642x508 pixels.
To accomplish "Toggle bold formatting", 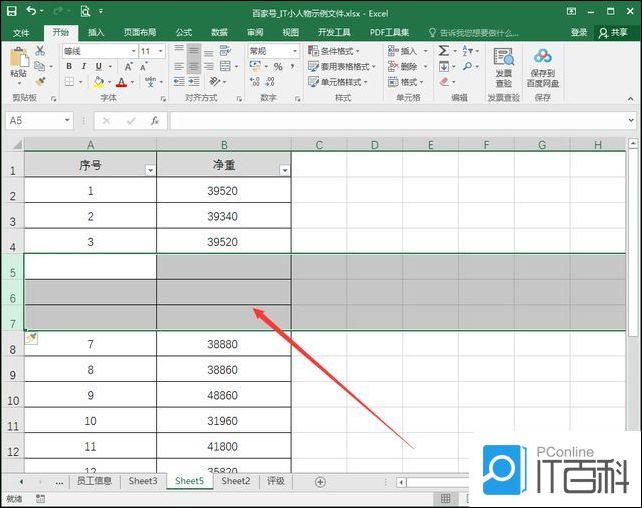I will point(69,66).
